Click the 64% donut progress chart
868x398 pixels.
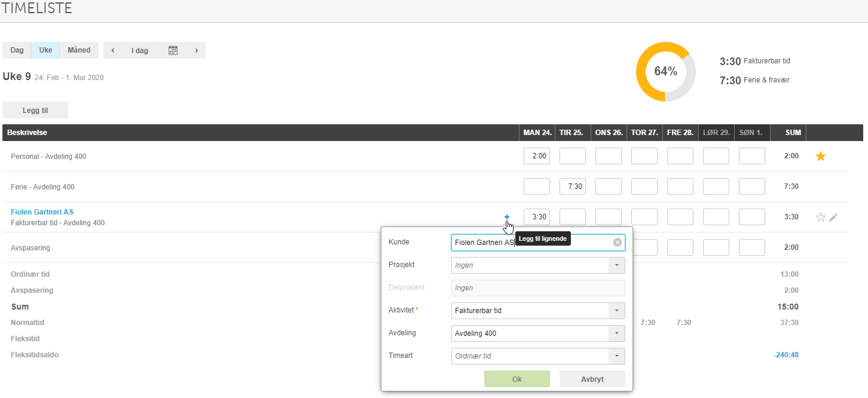(665, 72)
